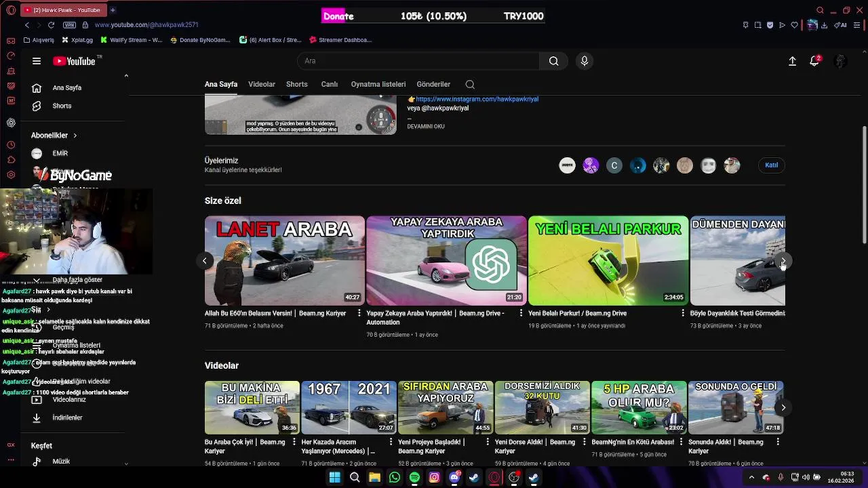This screenshot has height=488, width=868.
Task: Open the browser AI assistant
Action: click(x=841, y=25)
